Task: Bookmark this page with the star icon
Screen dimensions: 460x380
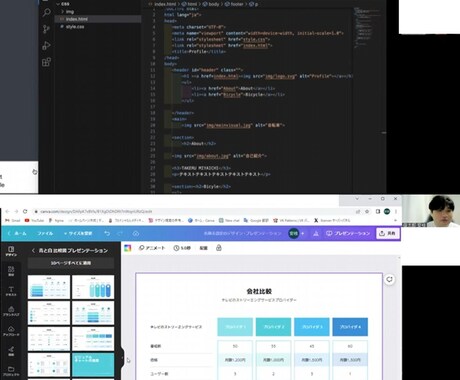Action: point(367,211)
